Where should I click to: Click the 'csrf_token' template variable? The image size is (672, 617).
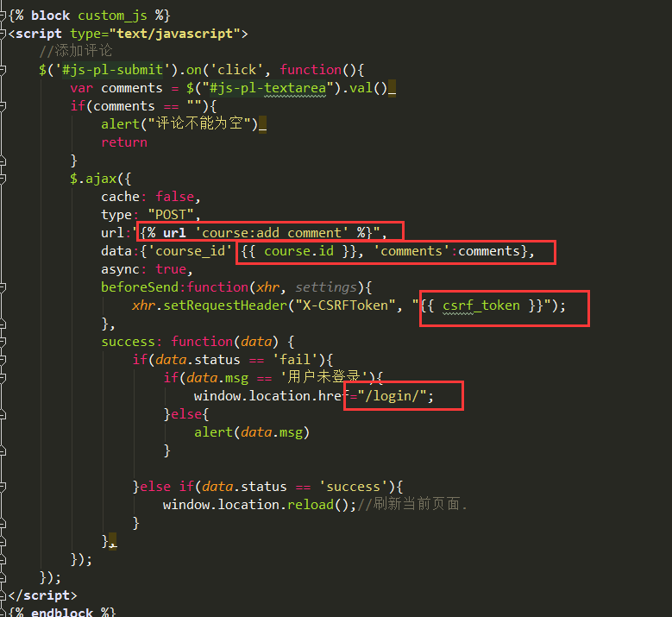pos(480,305)
